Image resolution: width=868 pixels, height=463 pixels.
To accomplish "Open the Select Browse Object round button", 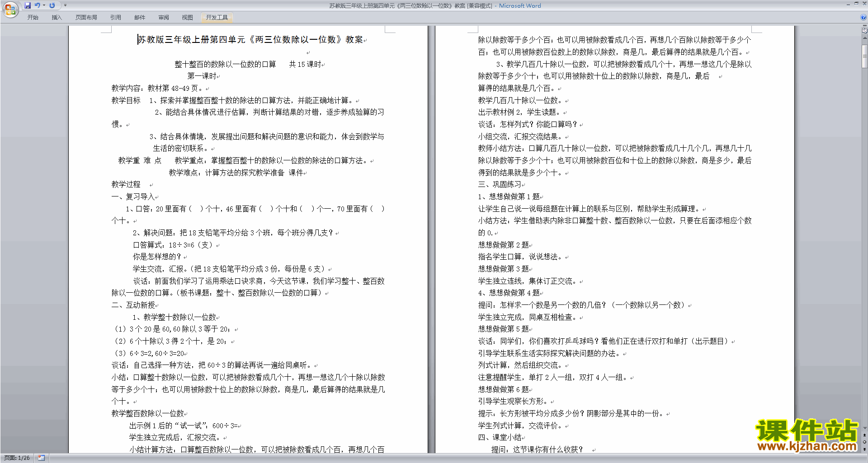I will [864, 442].
